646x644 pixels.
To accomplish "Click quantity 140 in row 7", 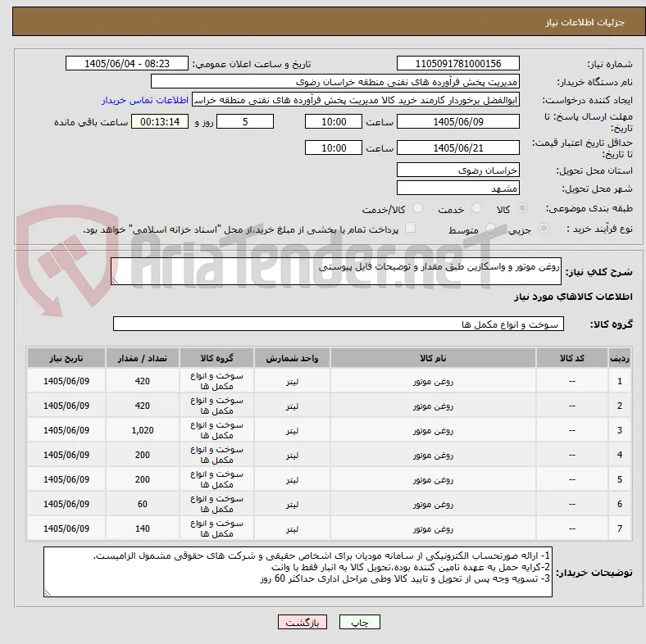I will tap(142, 528).
